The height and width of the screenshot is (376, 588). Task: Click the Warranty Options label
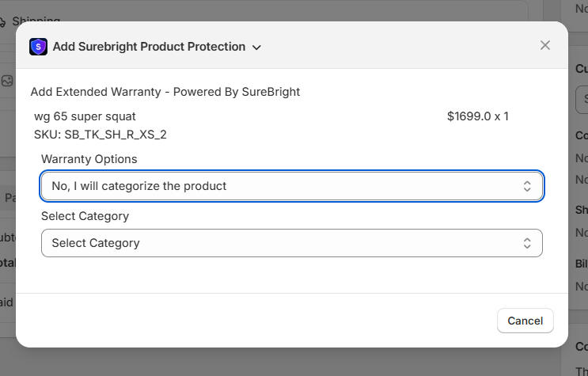pyautogui.click(x=89, y=159)
